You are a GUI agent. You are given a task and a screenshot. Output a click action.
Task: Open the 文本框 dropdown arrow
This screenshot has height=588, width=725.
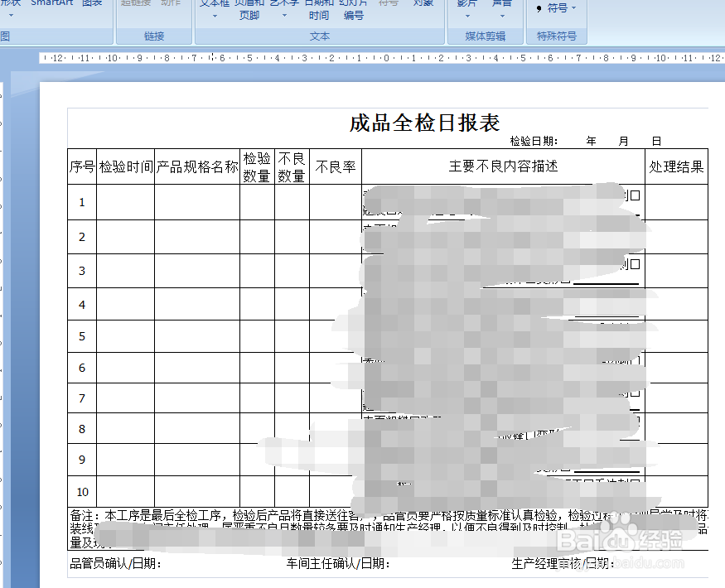[x=214, y=17]
